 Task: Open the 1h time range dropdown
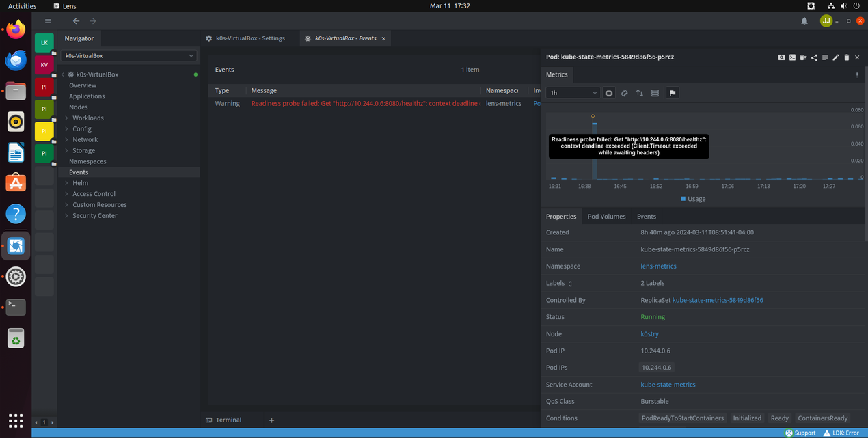[x=573, y=93]
